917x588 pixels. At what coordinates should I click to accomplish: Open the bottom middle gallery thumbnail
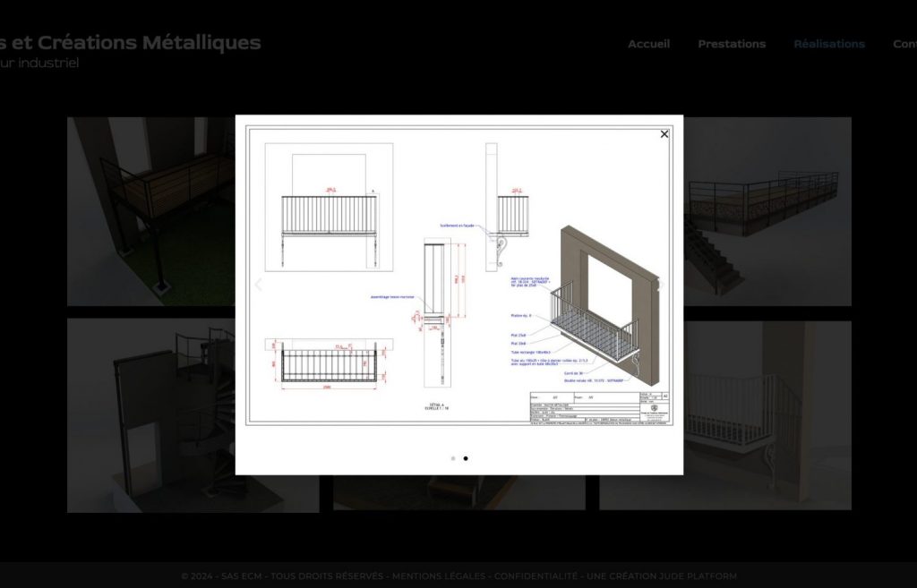[x=458, y=493]
